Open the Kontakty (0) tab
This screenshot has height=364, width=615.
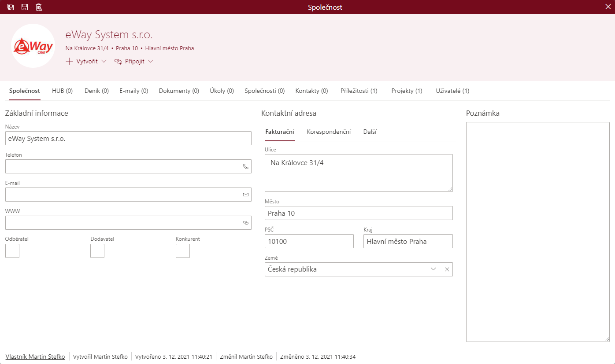tap(312, 91)
